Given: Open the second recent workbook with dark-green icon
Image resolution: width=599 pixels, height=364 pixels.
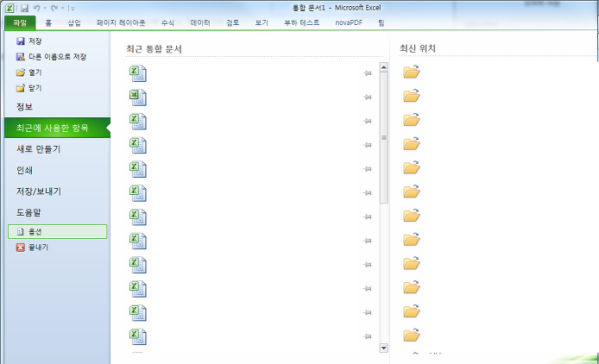Looking at the screenshot, I should (x=138, y=97).
